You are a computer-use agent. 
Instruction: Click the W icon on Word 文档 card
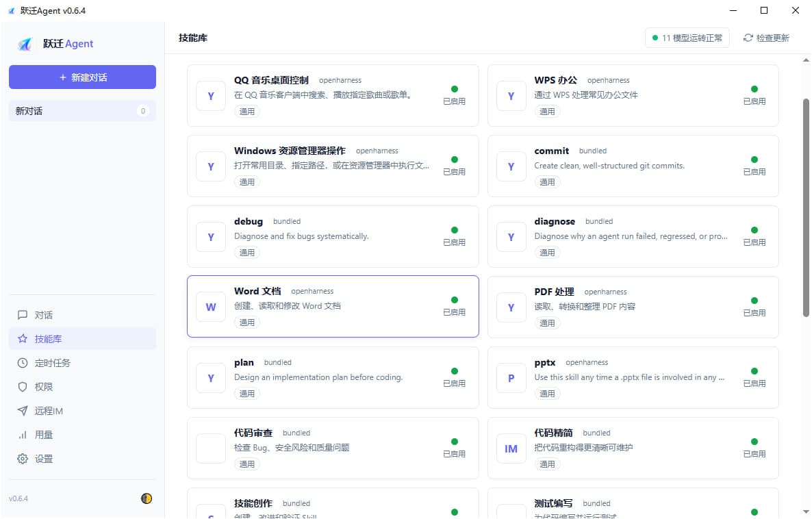point(211,307)
